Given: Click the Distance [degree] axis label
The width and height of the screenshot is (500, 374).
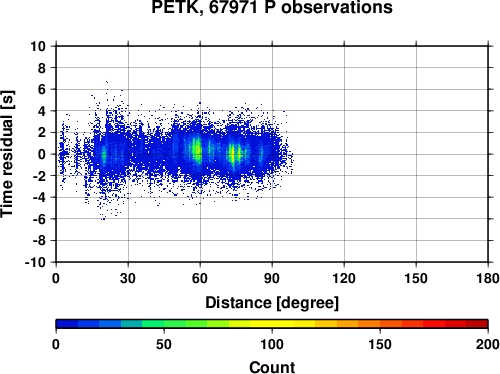Looking at the screenshot, I should click(x=272, y=303).
